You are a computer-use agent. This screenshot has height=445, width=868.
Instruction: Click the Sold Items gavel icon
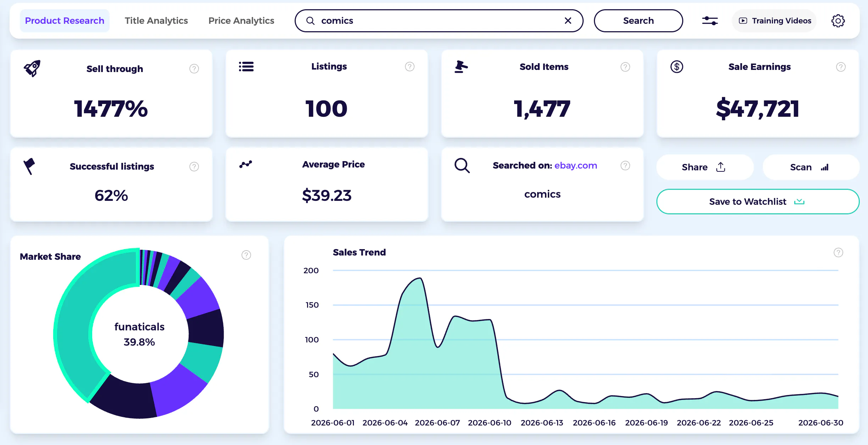pos(461,67)
